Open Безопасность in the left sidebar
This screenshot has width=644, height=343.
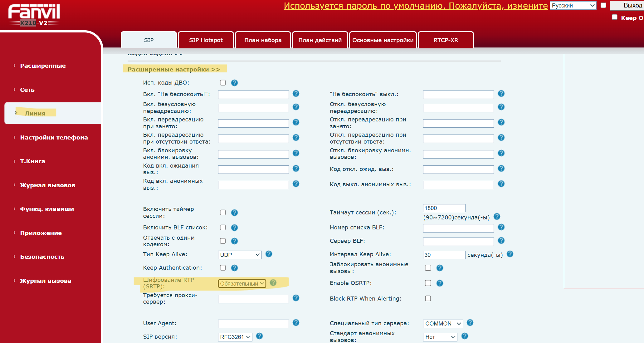(x=42, y=257)
